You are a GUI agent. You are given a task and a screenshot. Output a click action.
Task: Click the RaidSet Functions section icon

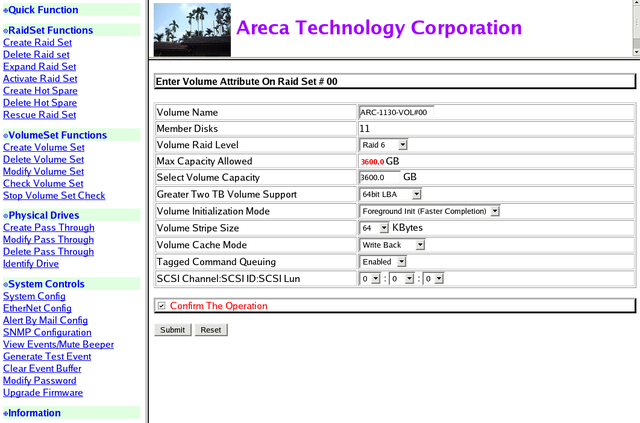tap(5, 31)
